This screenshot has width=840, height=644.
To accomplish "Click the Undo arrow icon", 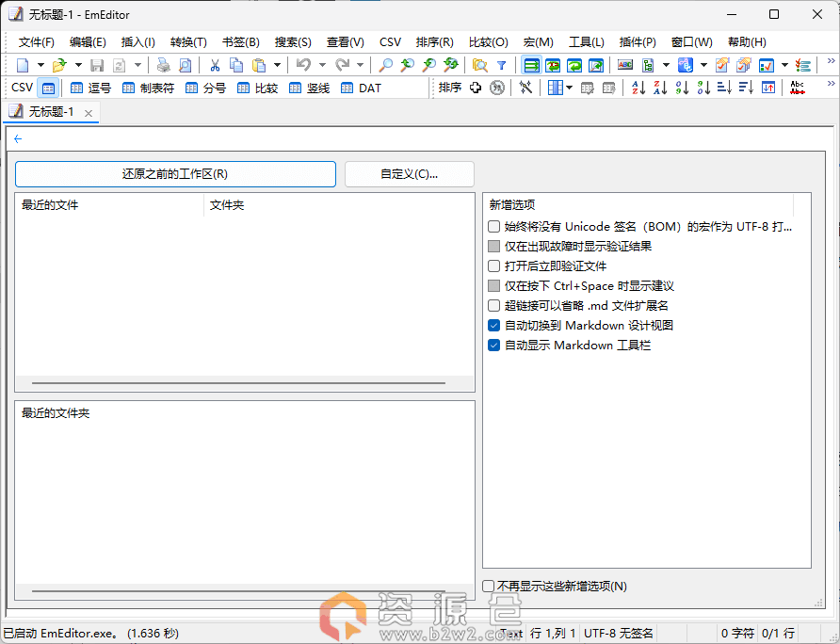I will click(x=302, y=65).
